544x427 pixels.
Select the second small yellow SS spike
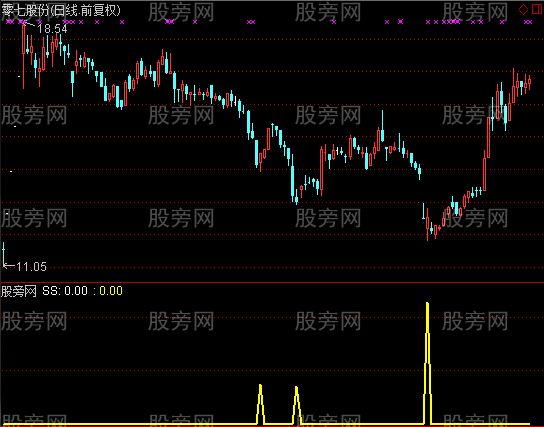pyautogui.click(x=296, y=405)
